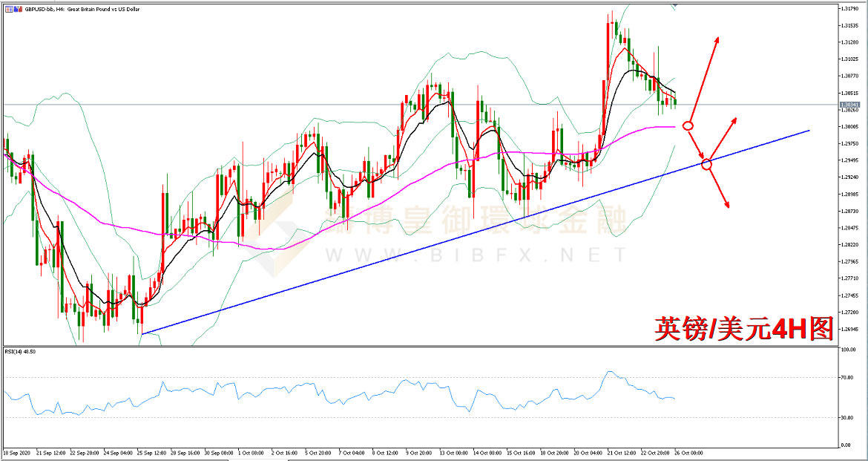Select the upper red circle annotation
Screen dimensions: 868x461
688,126
